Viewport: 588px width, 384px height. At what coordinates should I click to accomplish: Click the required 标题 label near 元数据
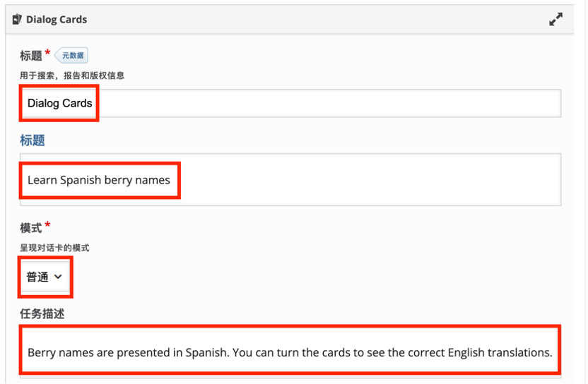pos(31,56)
